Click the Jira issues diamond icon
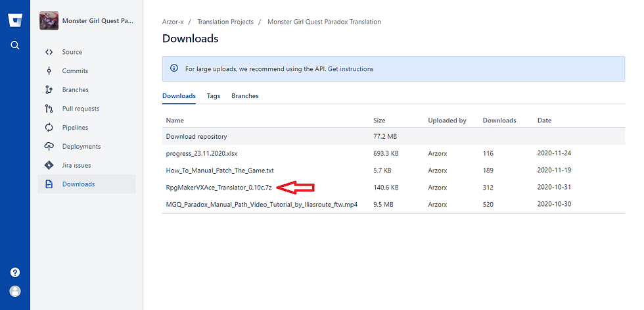The height and width of the screenshot is (310, 644). [x=49, y=165]
